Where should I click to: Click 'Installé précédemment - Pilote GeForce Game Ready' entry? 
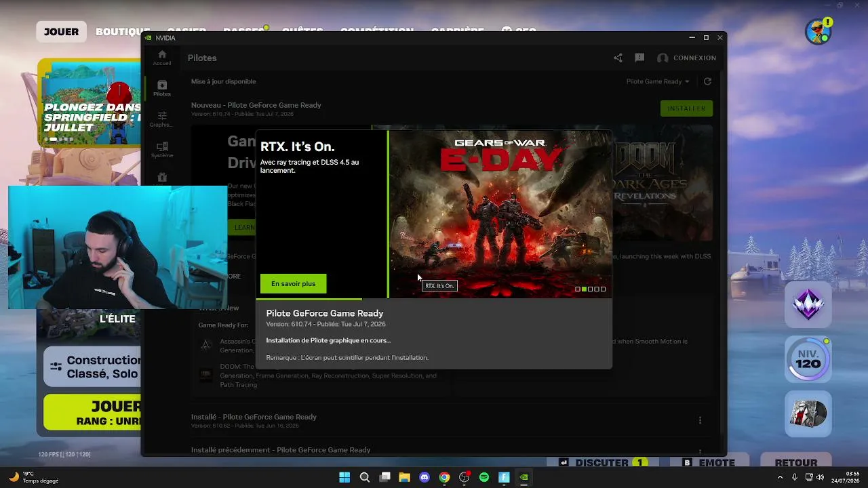281,450
